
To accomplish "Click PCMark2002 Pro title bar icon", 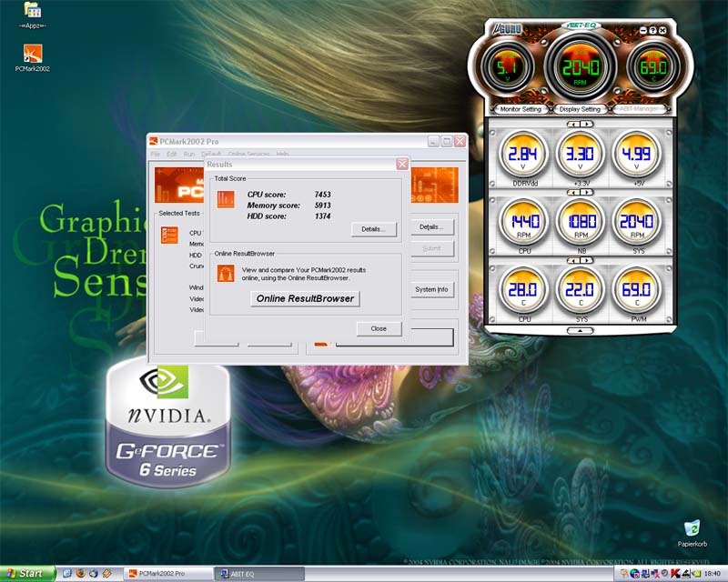I will click(x=153, y=141).
